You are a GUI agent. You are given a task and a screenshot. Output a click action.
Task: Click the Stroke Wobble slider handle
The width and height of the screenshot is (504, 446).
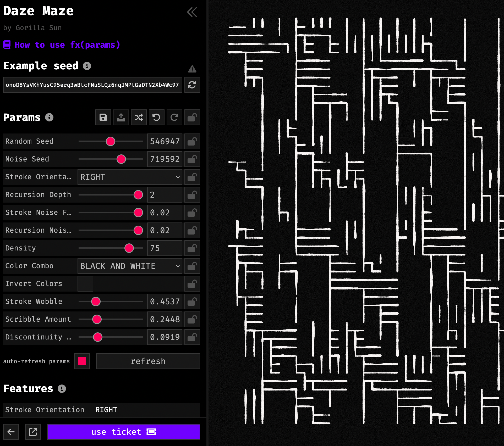(x=96, y=302)
